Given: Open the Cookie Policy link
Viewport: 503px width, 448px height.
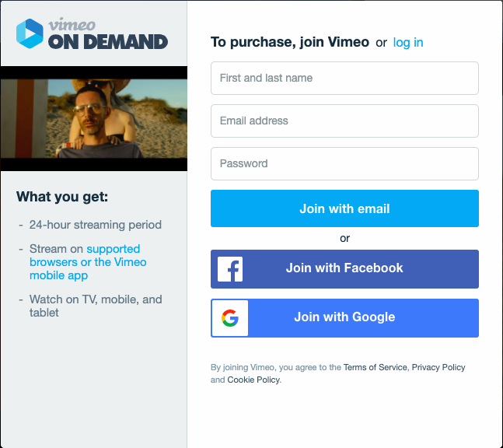Looking at the screenshot, I should (x=253, y=380).
